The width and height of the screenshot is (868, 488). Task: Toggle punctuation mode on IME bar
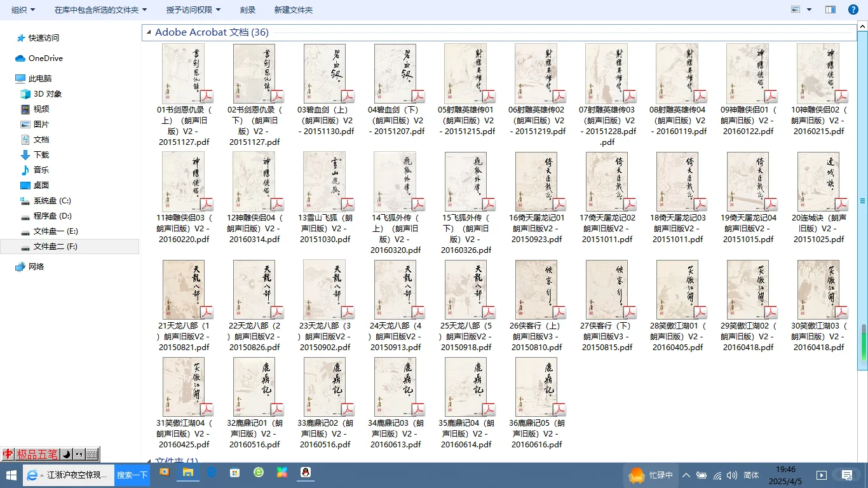point(79,454)
